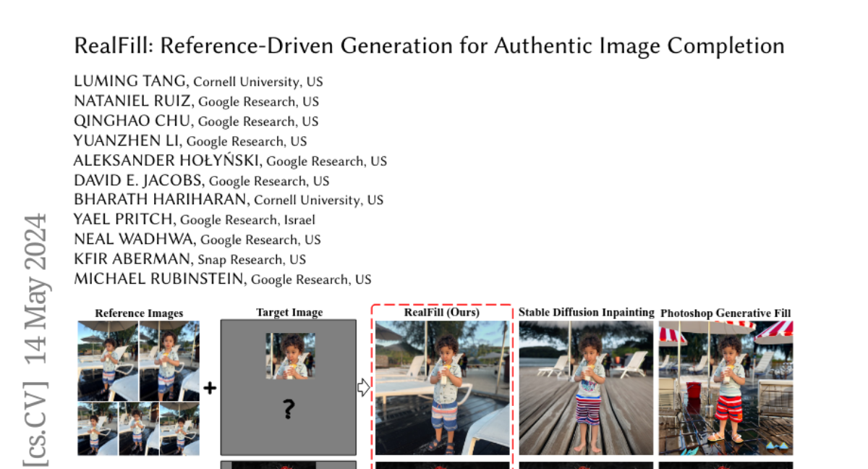Image resolution: width=868 pixels, height=469 pixels.
Task: Click the 'Photoshop Generative Fill' column heading
Action: click(726, 313)
